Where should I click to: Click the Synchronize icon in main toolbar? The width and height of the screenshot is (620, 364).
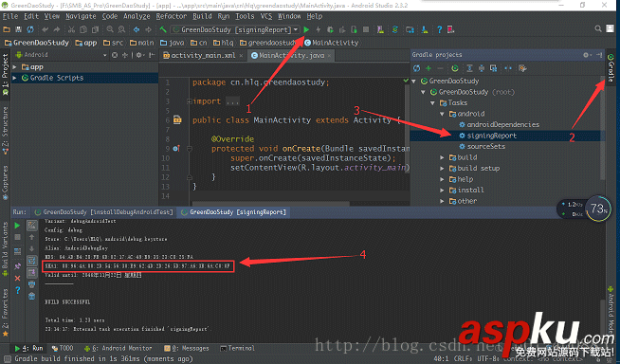coord(30,29)
